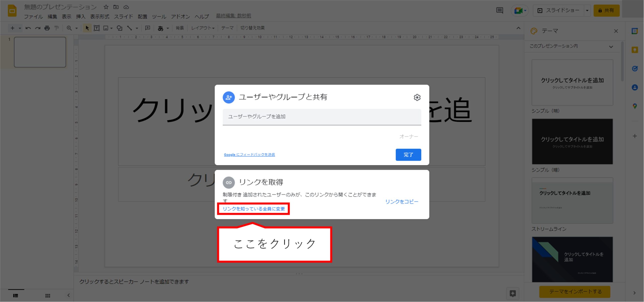Click the 共有 share button

click(606, 11)
